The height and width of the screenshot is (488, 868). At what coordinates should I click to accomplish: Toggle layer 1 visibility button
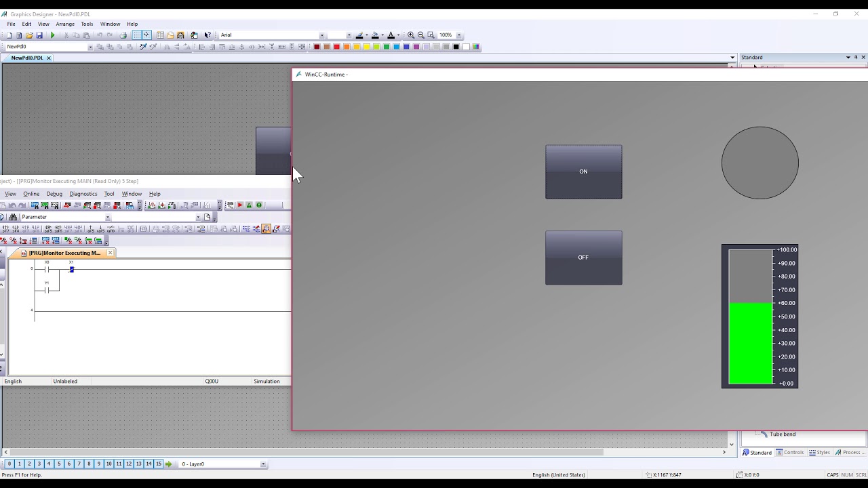point(19,464)
